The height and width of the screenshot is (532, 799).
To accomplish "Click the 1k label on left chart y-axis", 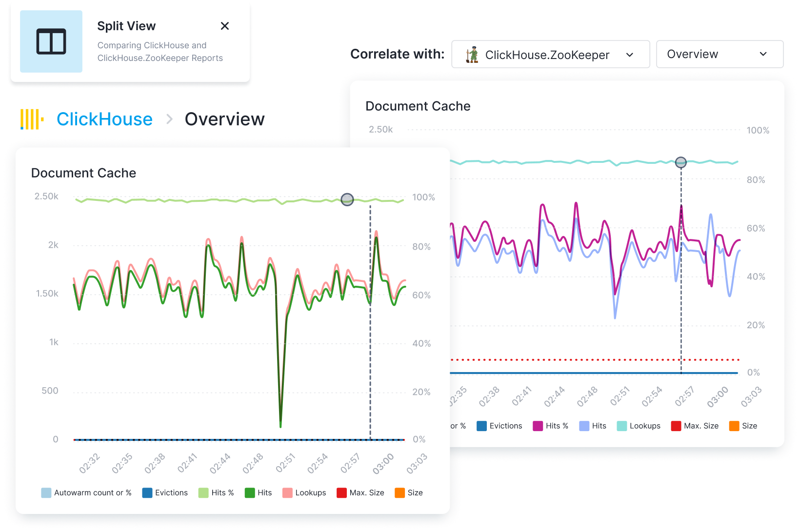I will tap(54, 342).
